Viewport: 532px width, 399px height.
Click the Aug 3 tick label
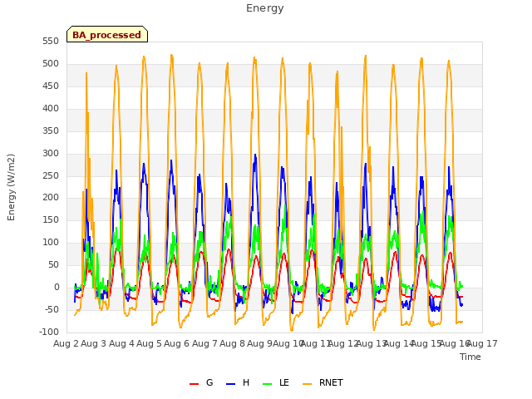[94, 343]
